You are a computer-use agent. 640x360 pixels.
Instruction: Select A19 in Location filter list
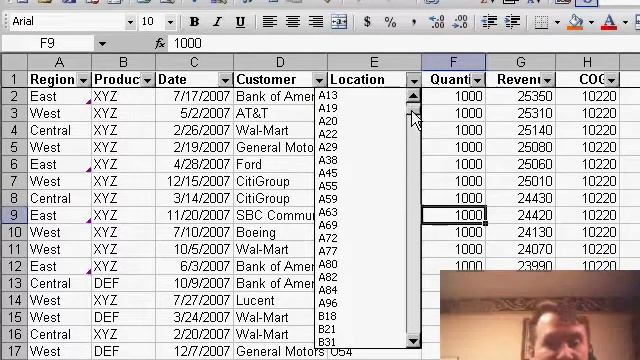328,109
